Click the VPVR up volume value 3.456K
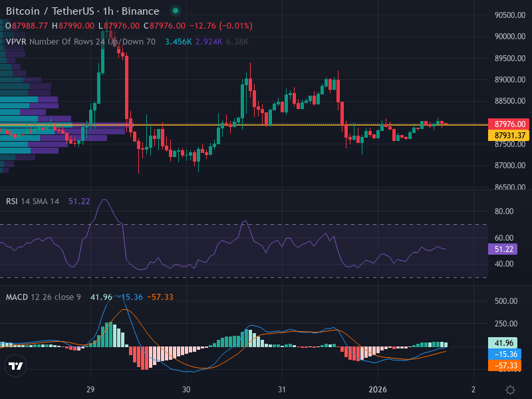 [x=178, y=41]
